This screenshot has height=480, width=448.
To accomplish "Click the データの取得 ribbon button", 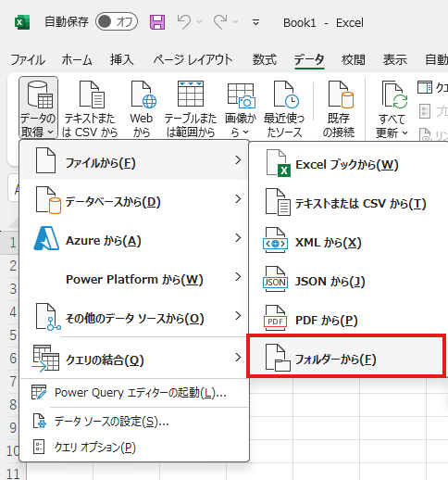I will tap(38, 107).
